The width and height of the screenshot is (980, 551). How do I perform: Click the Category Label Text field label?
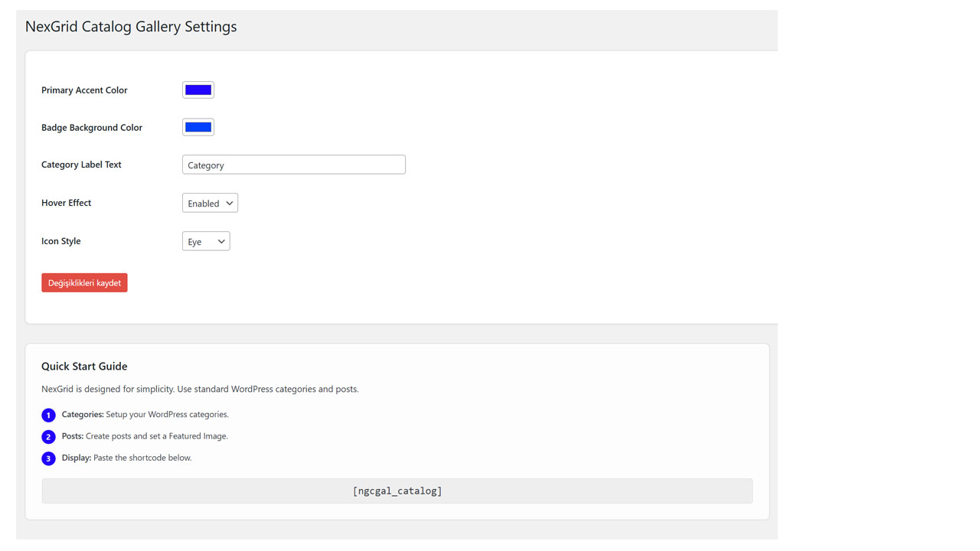(81, 165)
